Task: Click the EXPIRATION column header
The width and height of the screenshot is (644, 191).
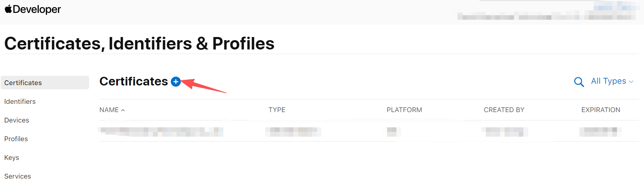Action: click(x=601, y=110)
